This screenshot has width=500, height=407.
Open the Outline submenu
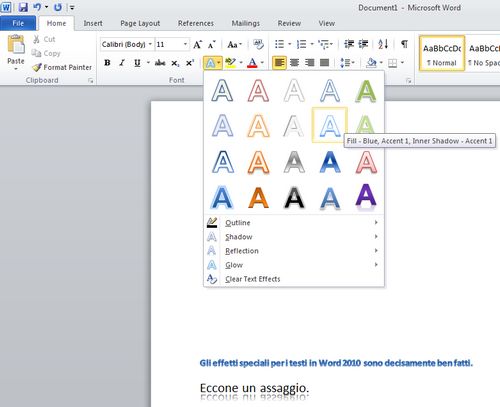pos(294,223)
